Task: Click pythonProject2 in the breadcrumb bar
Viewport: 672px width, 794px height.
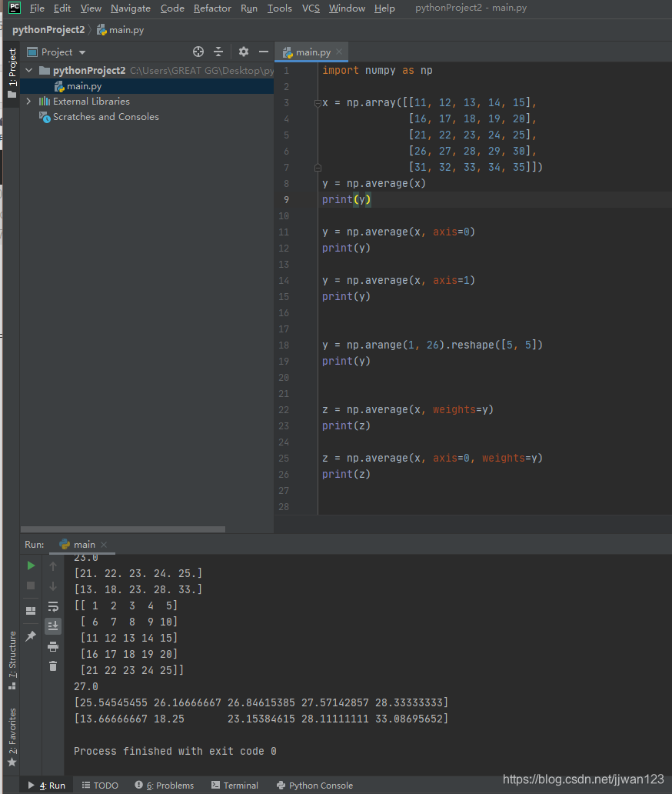Action: (x=48, y=30)
